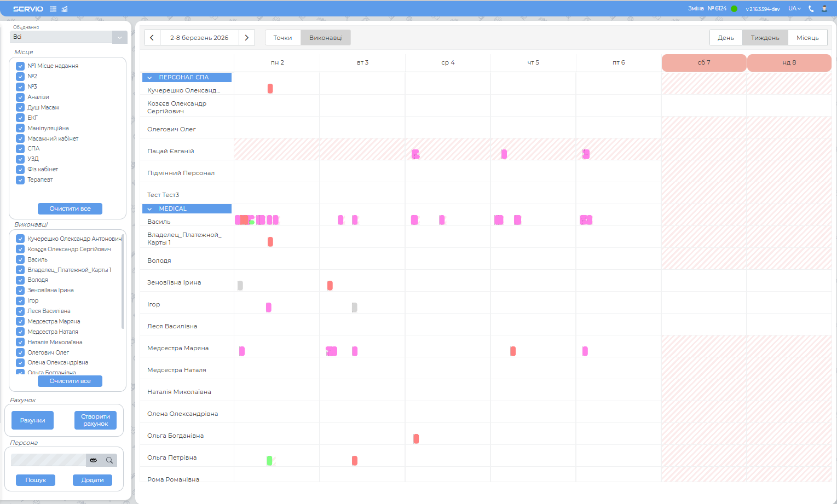Go to previous week with left arrow
837x504 pixels.
[x=152, y=38]
